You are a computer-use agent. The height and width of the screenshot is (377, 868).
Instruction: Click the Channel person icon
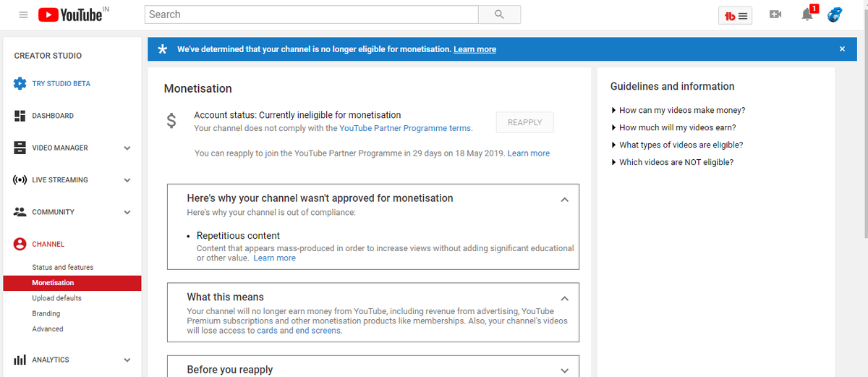[x=20, y=244]
